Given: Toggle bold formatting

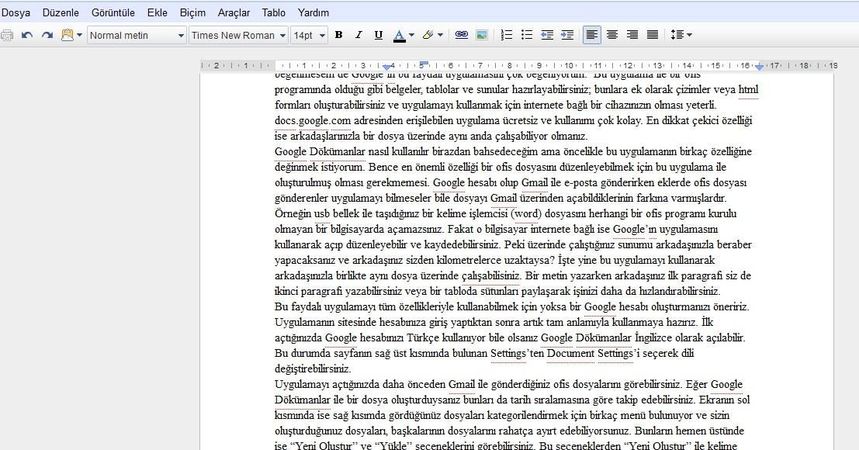Looking at the screenshot, I should (338, 35).
